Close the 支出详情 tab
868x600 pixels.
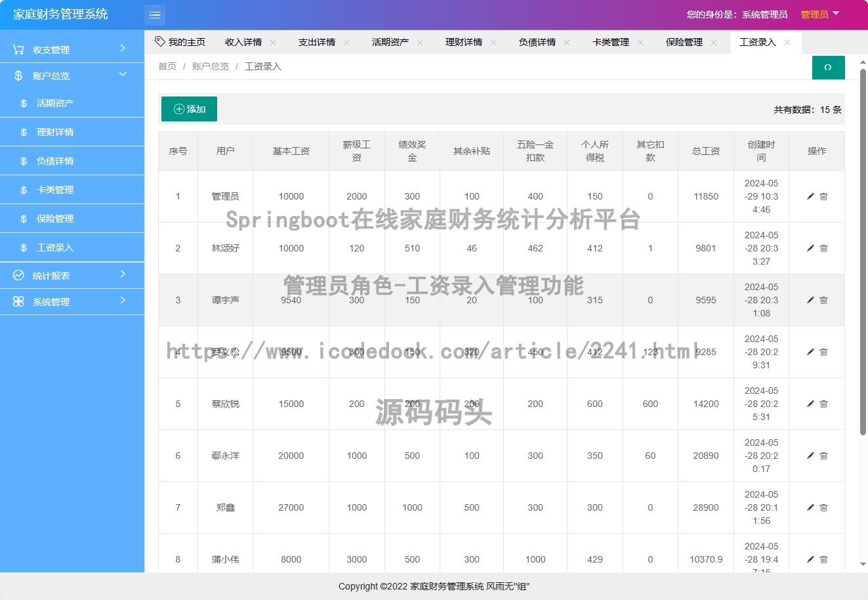point(346,42)
